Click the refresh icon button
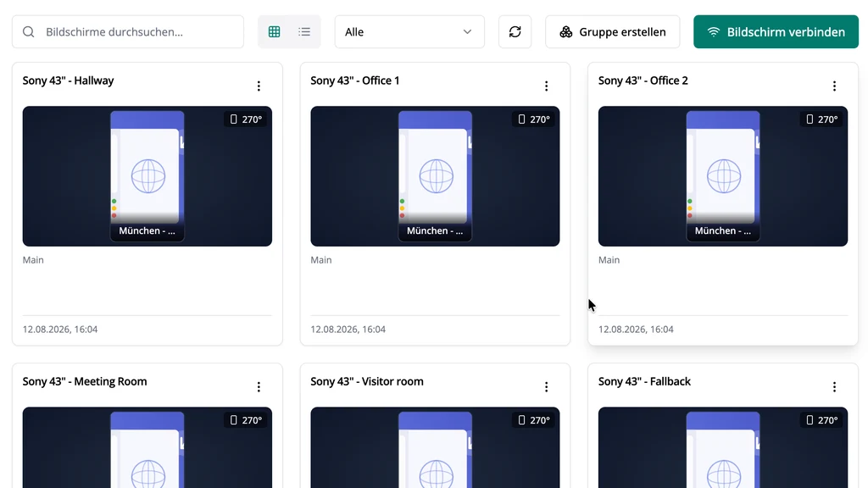This screenshot has width=868, height=488. pyautogui.click(x=515, y=31)
